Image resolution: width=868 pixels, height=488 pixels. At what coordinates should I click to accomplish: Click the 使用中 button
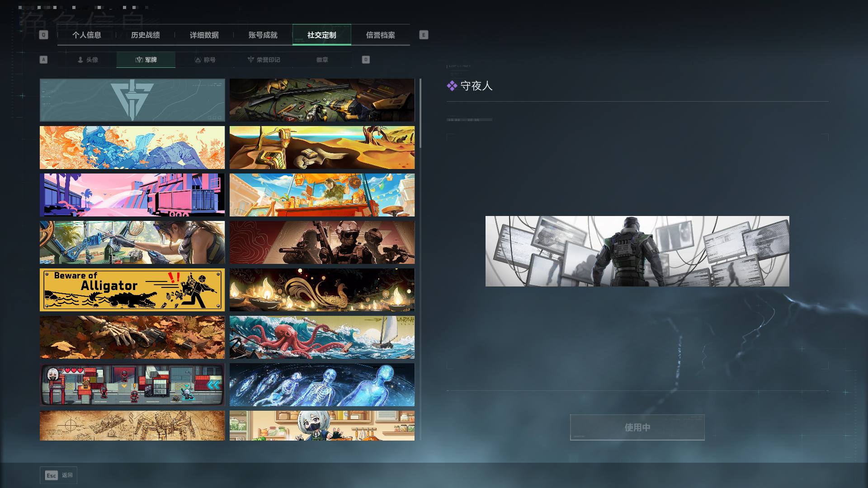coord(637,427)
